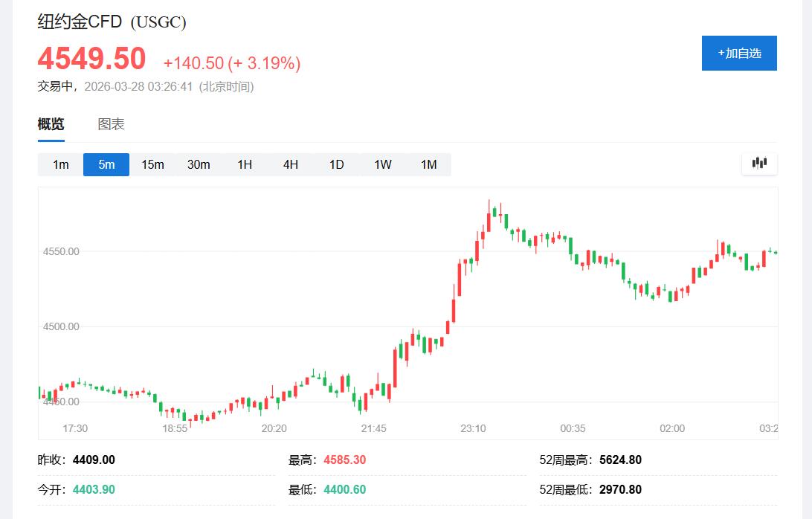Select the candlestick chart style icon
The width and height of the screenshot is (812, 519).
[x=758, y=163]
